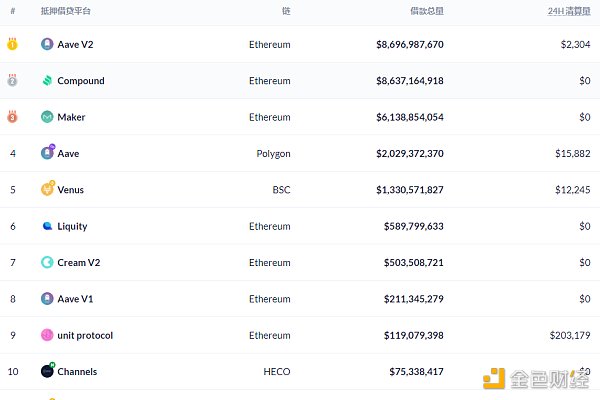Screen dimensions: 600x400
Task: Select the Venus BSC table row
Action: pos(300,189)
